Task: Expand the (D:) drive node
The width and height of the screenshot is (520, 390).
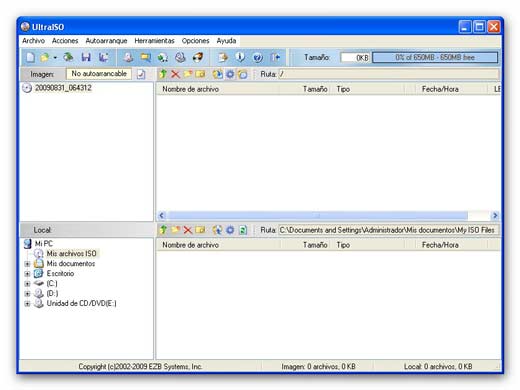Action: point(27,294)
